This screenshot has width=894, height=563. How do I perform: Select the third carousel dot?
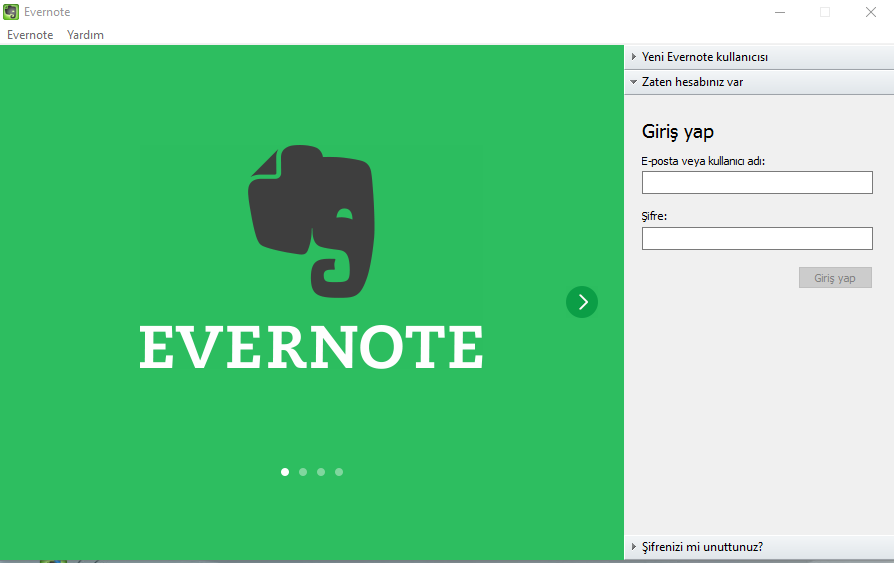321,472
